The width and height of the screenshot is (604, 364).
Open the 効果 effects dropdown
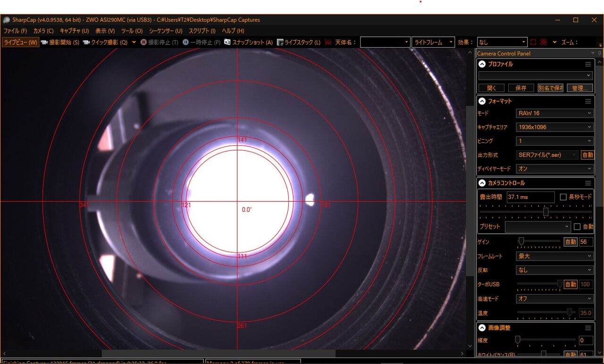click(502, 42)
